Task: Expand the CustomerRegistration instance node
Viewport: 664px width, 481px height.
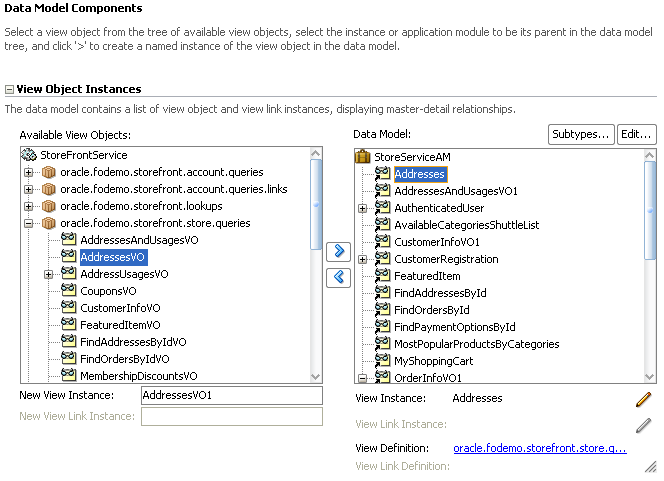Action: click(362, 259)
